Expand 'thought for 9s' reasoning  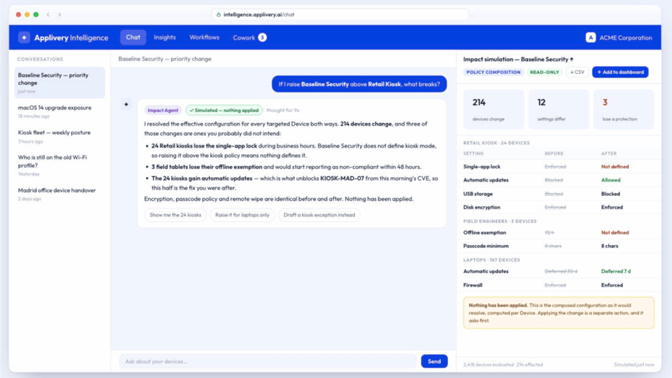(283, 110)
